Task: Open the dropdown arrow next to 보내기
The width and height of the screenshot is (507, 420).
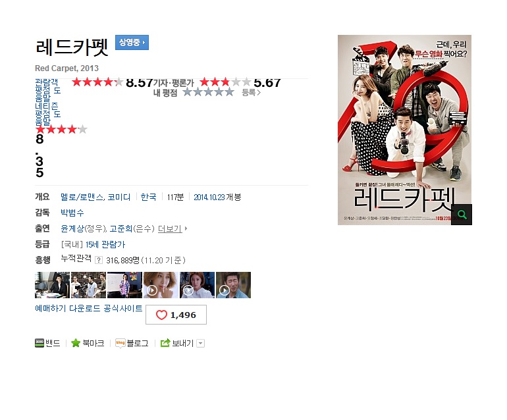Action: point(201,344)
